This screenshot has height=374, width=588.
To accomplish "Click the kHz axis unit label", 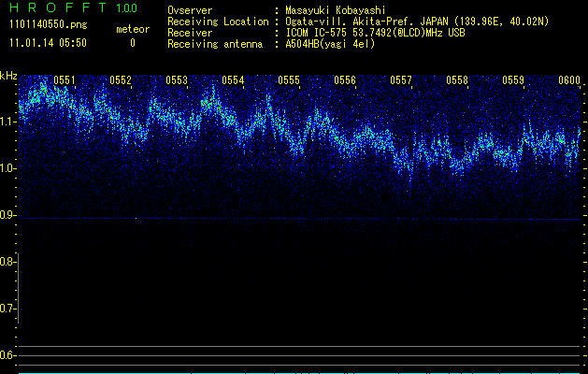I will point(8,76).
